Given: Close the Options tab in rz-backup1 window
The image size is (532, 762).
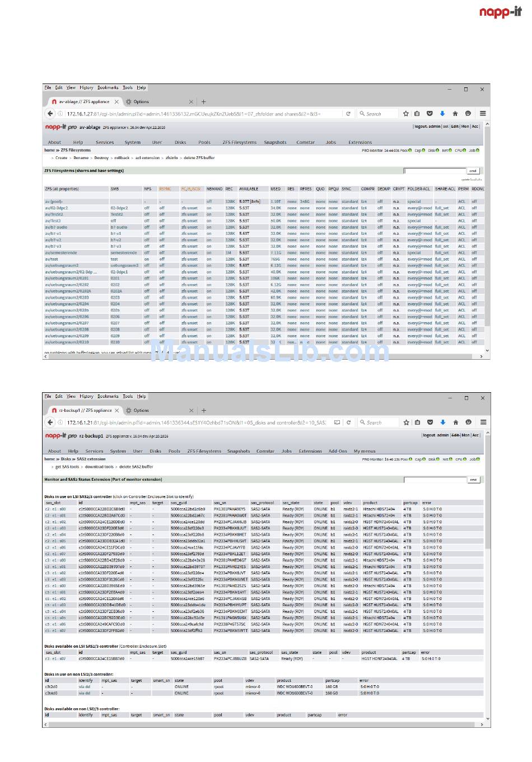Looking at the screenshot, I should pyautogui.click(x=191, y=411).
